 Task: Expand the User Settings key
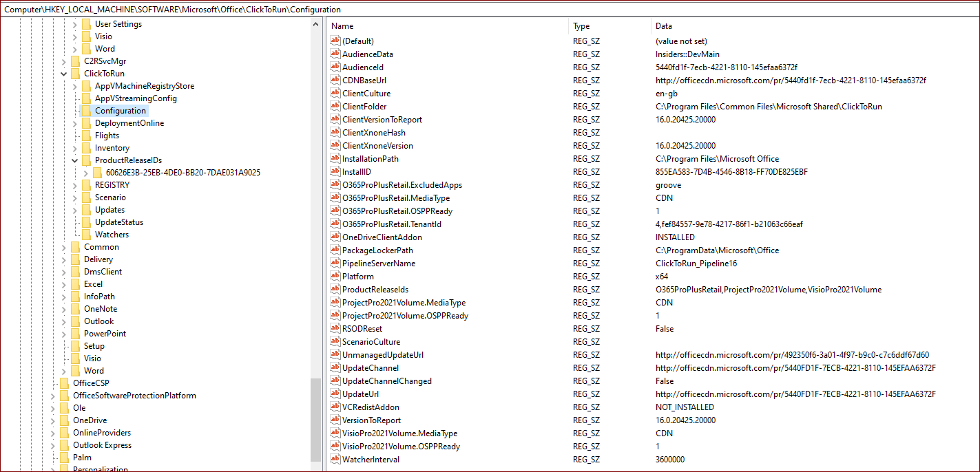pos(75,24)
